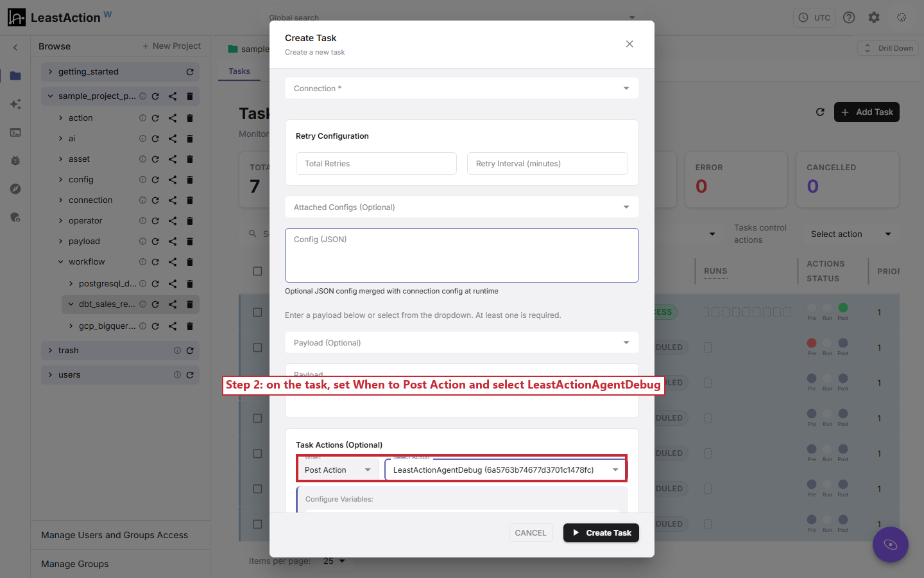Show info for the connection folder

pos(142,200)
